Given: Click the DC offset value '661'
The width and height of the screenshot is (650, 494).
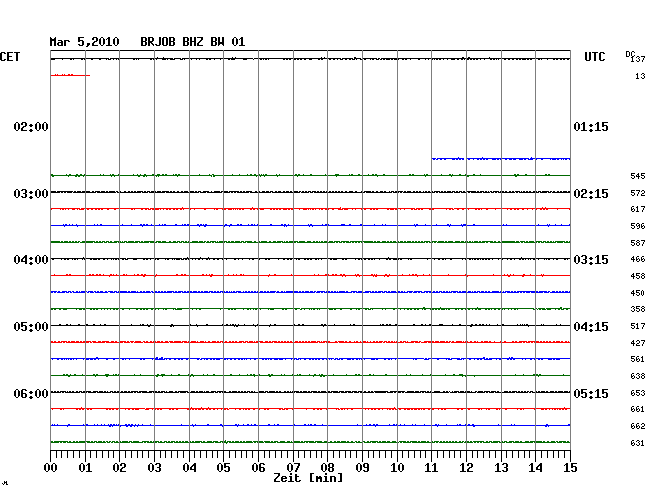Looking at the screenshot, I should (638, 409).
